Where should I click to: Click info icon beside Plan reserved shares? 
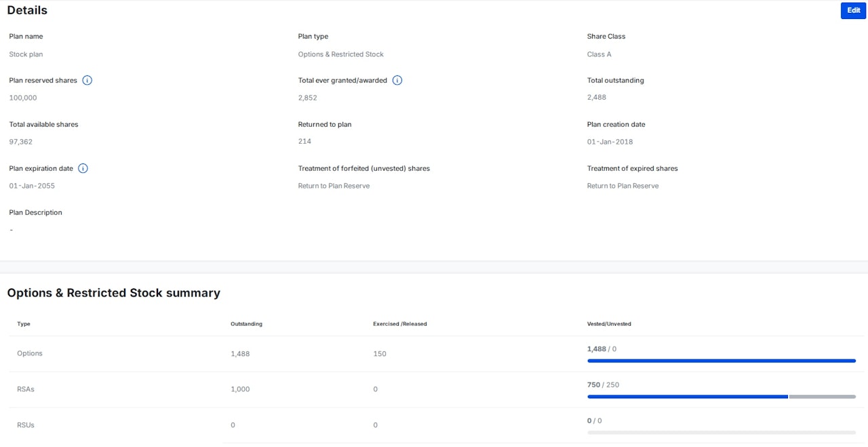[87, 80]
